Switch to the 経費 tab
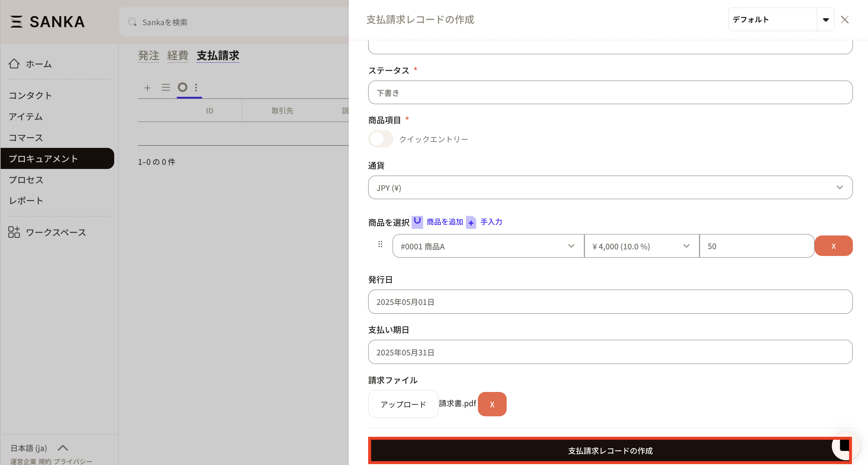The height and width of the screenshot is (465, 868). pyautogui.click(x=178, y=55)
